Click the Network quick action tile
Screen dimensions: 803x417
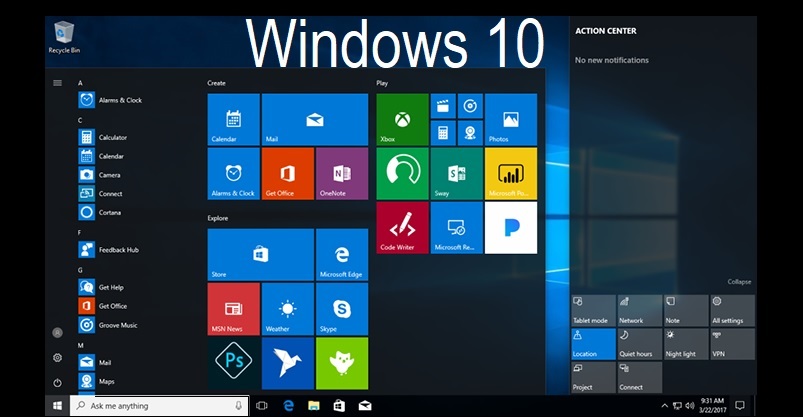(640, 310)
